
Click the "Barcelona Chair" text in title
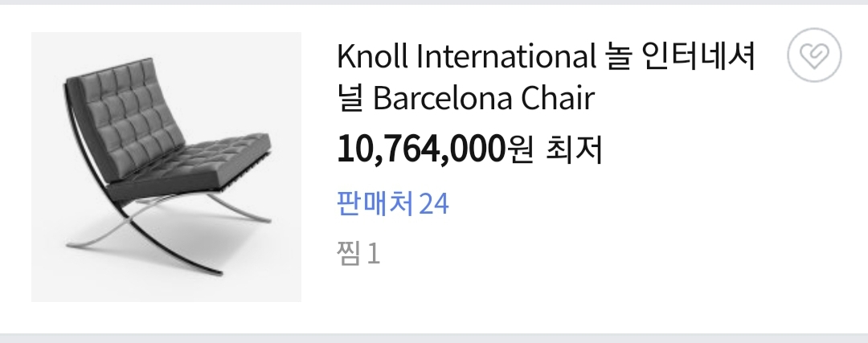(484, 100)
